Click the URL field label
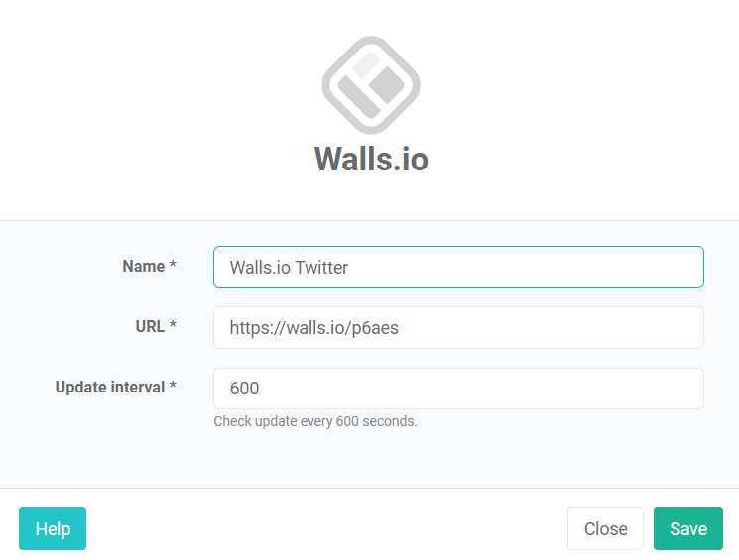Screen dimensions: 739x560 click(x=150, y=326)
